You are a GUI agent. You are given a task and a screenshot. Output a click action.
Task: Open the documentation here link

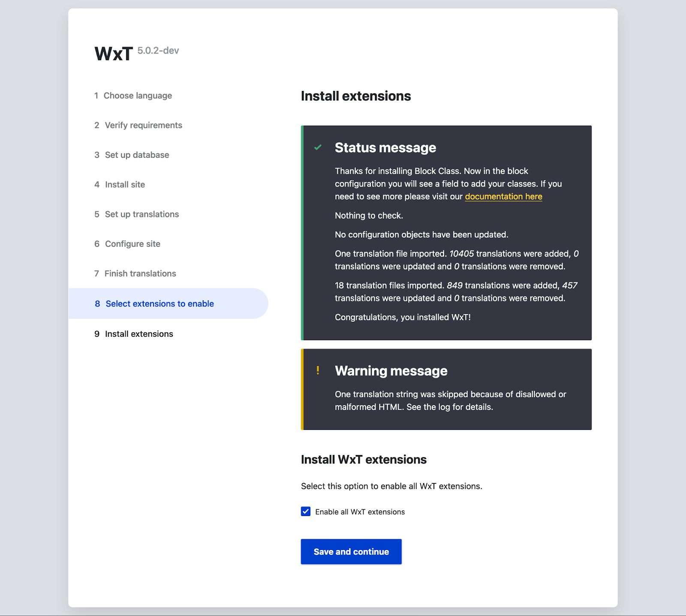503,196
